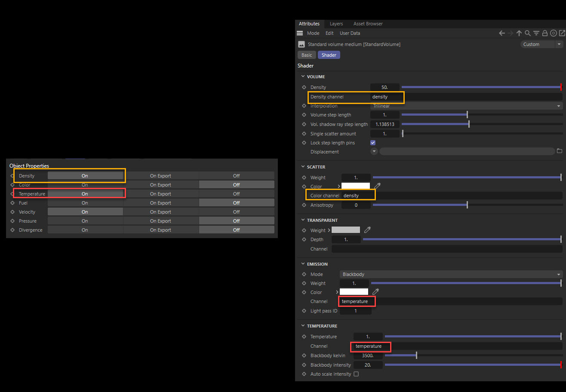Click the circular target icon in Attributes header
This screenshot has height=392, width=566.
(554, 33)
